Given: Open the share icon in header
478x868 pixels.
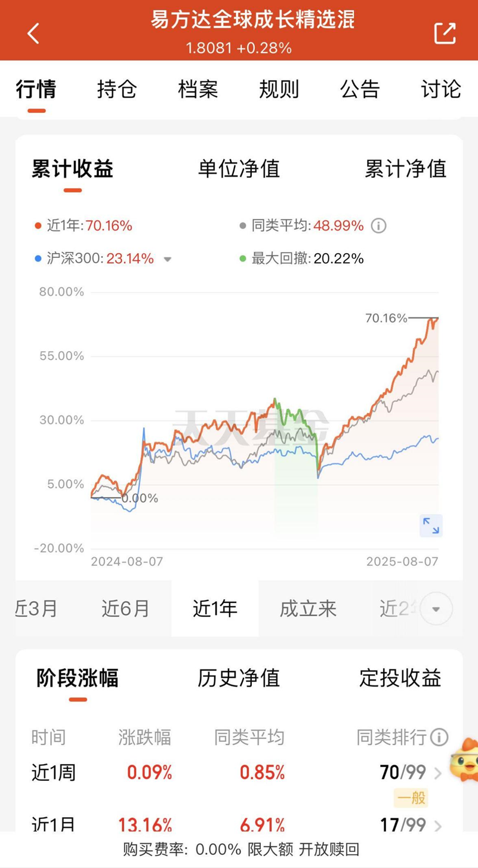Looking at the screenshot, I should [x=445, y=33].
